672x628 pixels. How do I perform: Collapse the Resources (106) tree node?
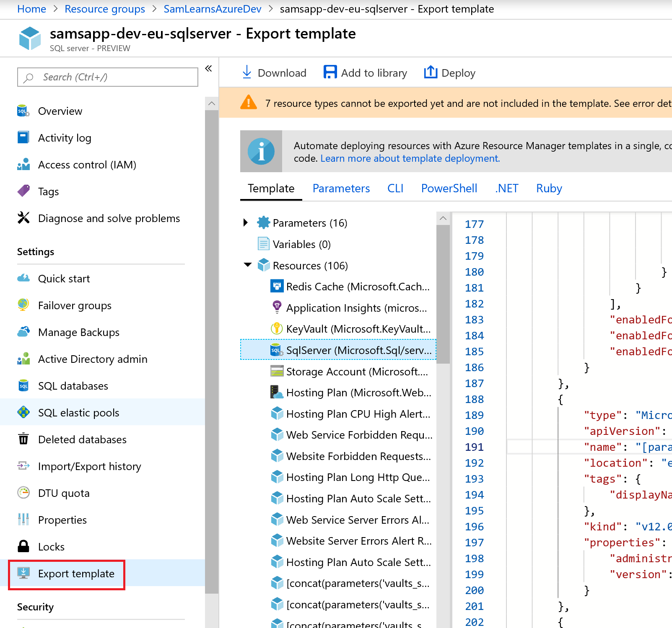coord(247,265)
